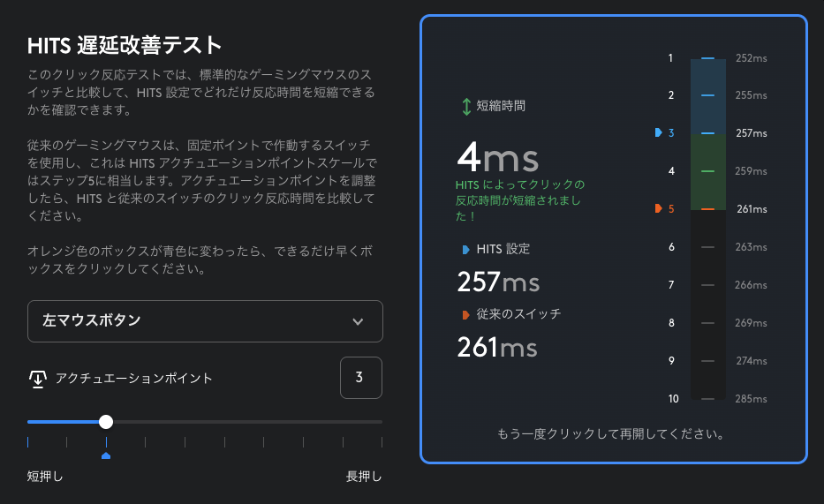The height and width of the screenshot is (504, 824).
Task: Click the orange tick mark at step 5
Action: coord(707,209)
